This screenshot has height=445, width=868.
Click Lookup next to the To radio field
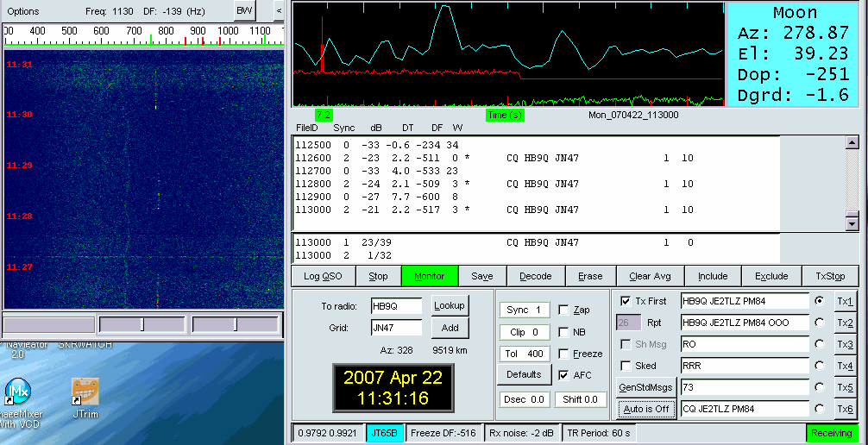tap(449, 305)
